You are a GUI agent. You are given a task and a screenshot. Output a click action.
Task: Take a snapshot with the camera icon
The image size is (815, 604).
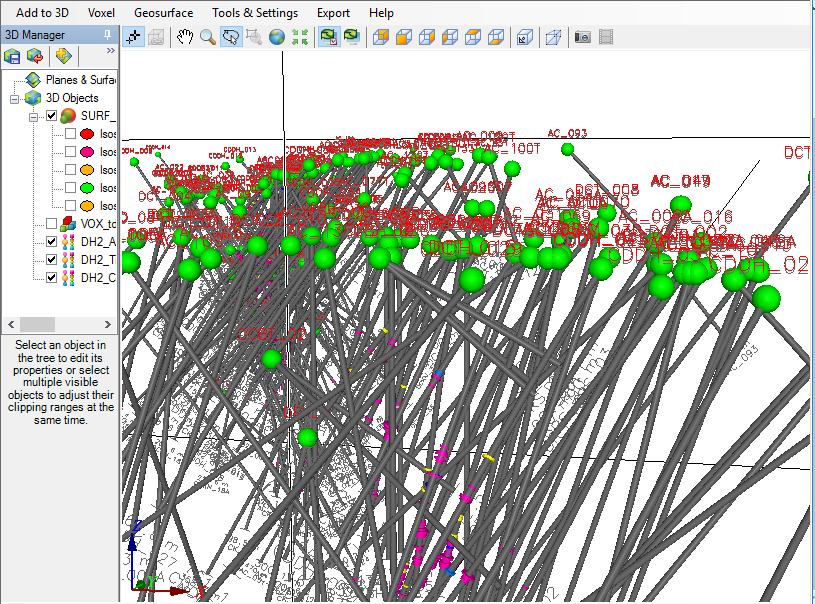[582, 37]
